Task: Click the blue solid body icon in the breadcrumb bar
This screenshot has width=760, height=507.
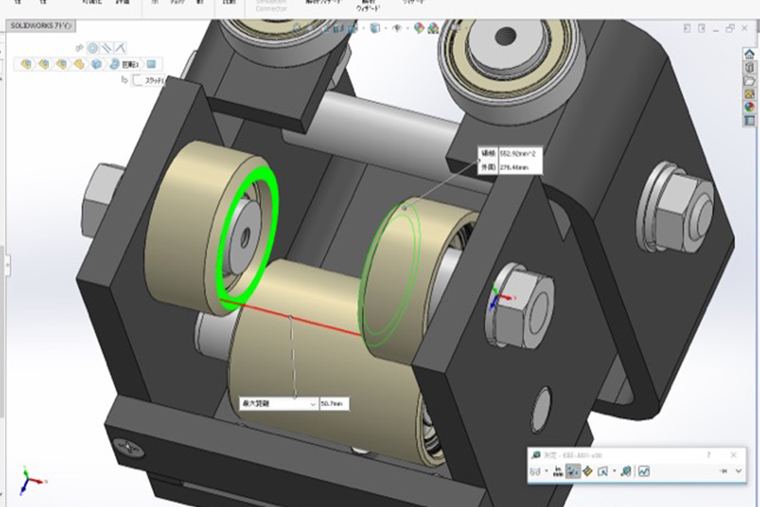Action: click(96, 64)
